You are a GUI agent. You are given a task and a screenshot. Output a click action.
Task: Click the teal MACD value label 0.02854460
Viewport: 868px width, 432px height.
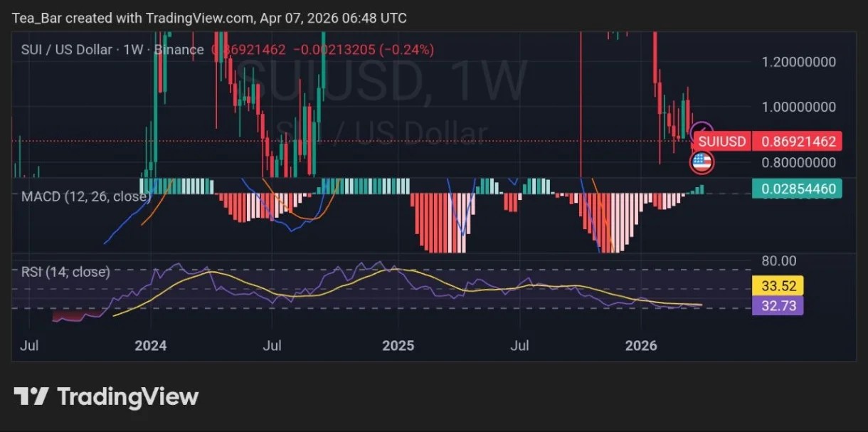[x=797, y=189]
